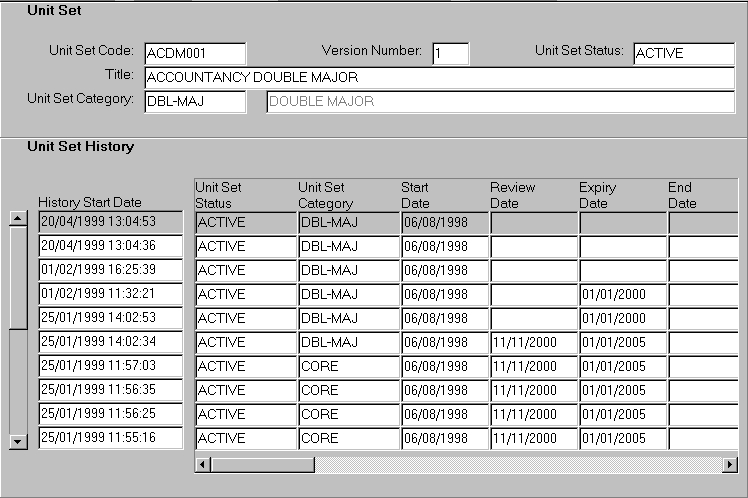Screen dimensions: 748x498
Task: Select history record 25/01/1999 11:57:03
Action: [x=110, y=366]
